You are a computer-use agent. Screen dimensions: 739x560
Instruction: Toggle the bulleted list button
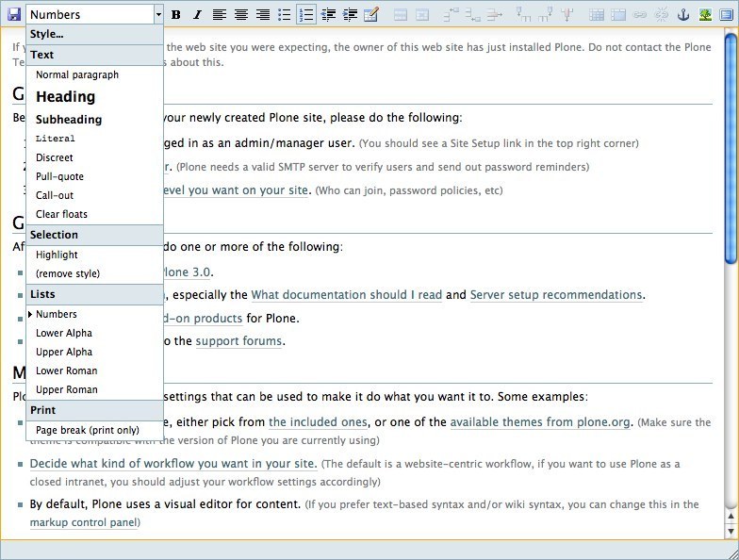pos(285,15)
